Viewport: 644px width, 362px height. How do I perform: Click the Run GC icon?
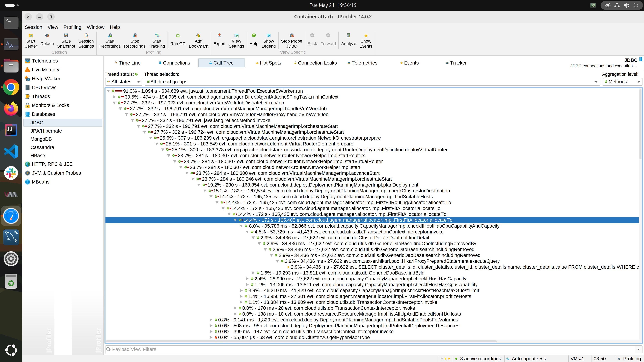click(x=178, y=36)
